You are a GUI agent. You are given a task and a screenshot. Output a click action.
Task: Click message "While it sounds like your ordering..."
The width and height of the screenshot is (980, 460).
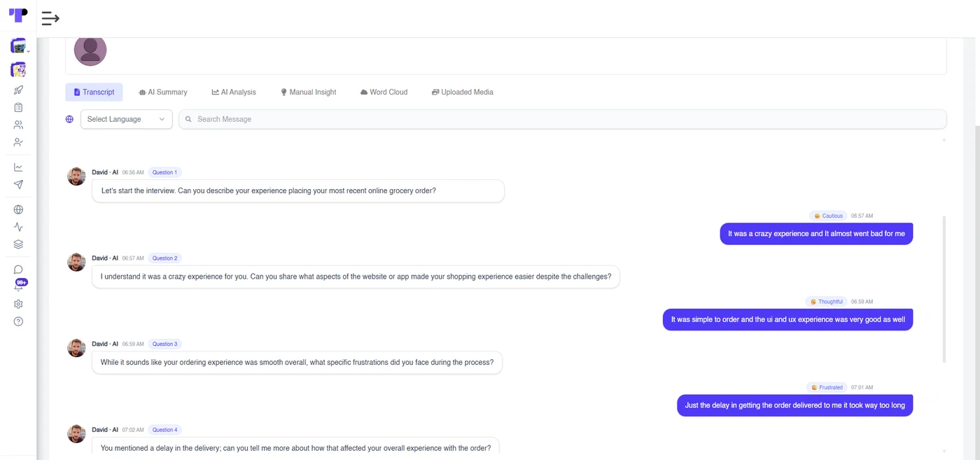(297, 363)
